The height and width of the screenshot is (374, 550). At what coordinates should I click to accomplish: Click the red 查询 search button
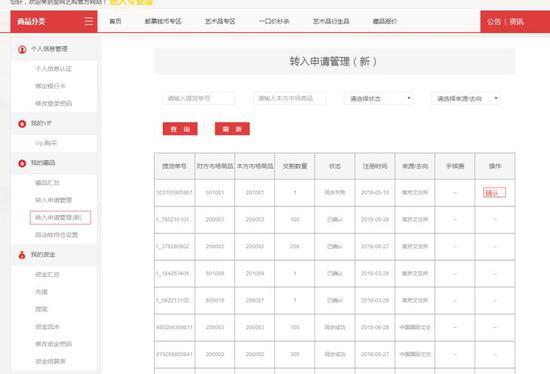pyautogui.click(x=180, y=129)
